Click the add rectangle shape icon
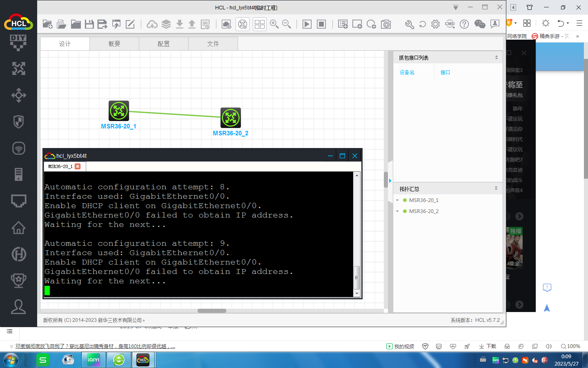Screen dimensions: 588x368 [357, 24]
